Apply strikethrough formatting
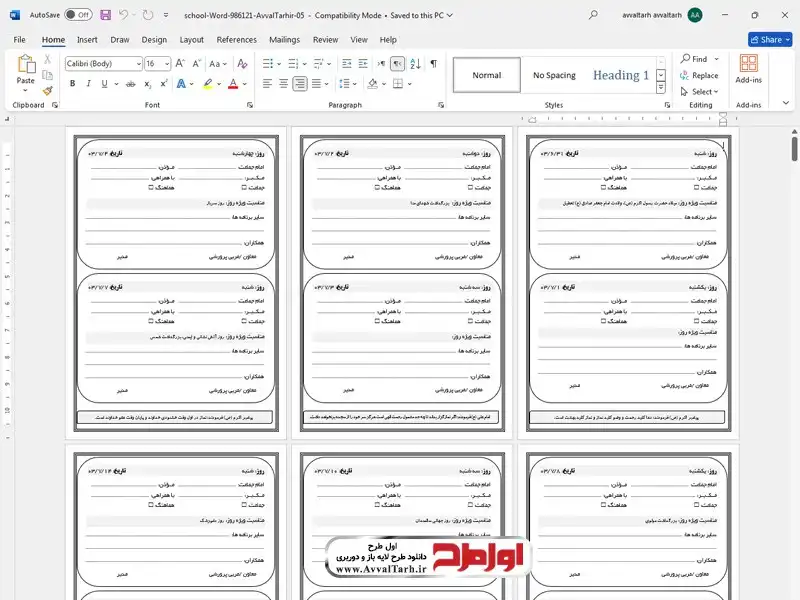 (131, 84)
